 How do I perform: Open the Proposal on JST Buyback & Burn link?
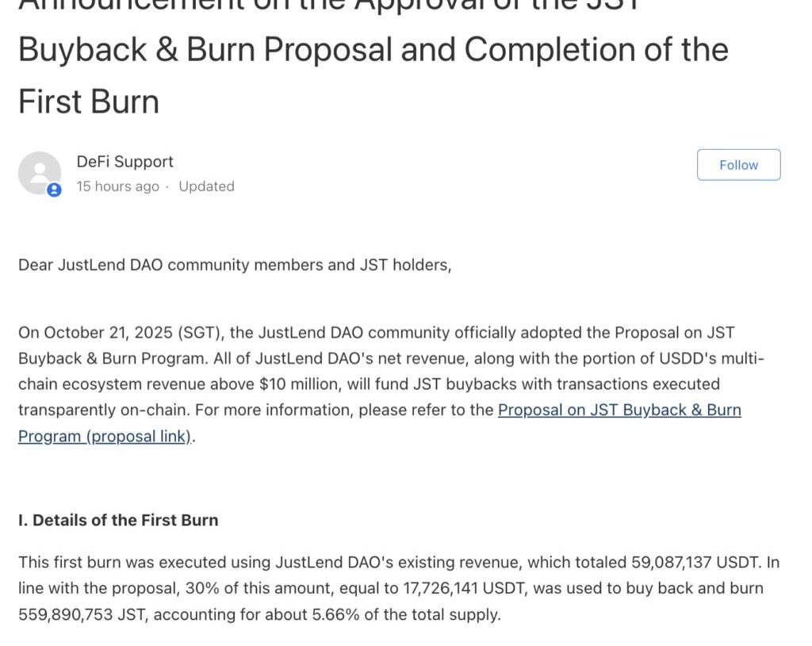point(619,411)
